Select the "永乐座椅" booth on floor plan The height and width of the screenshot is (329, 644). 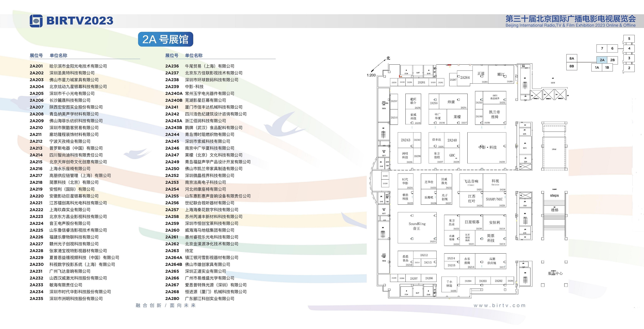[x=467, y=261]
